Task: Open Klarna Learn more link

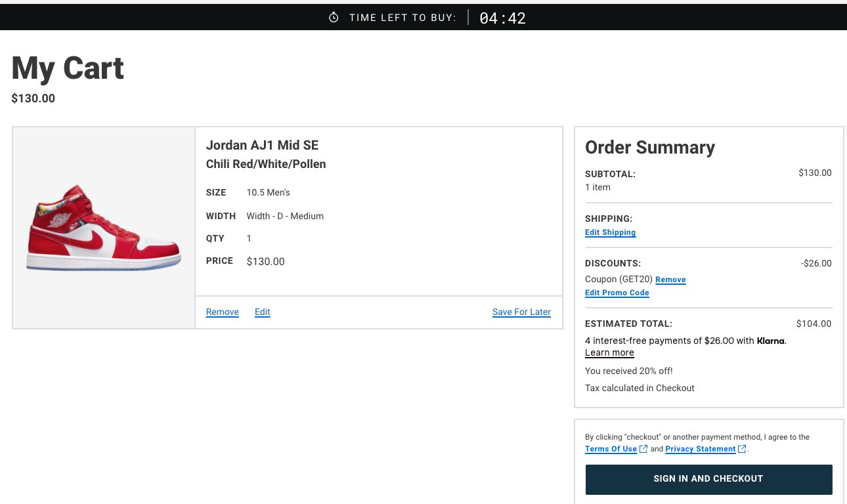Action: click(x=609, y=352)
